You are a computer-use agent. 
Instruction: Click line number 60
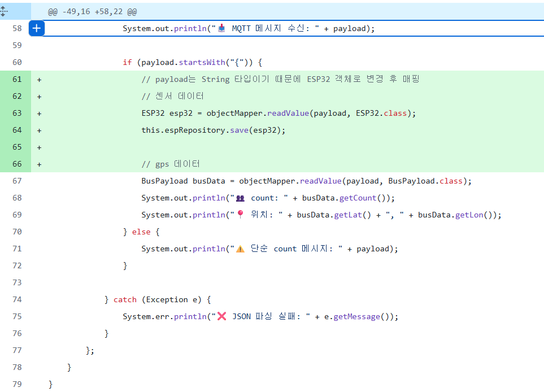17,63
